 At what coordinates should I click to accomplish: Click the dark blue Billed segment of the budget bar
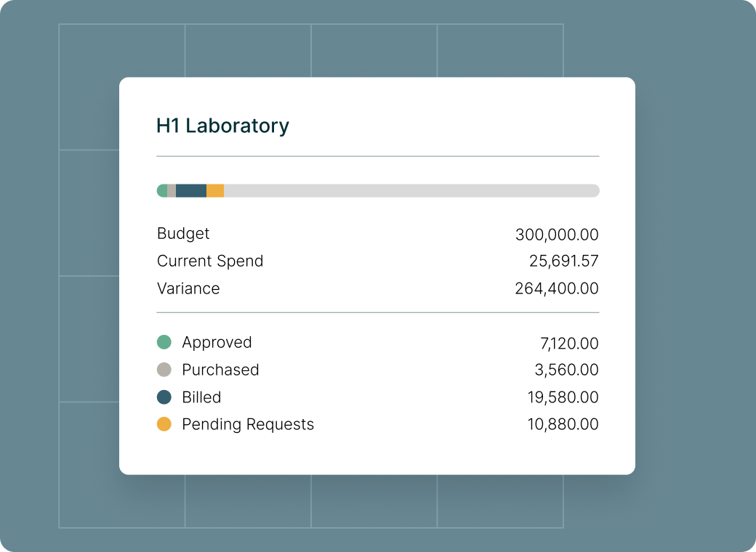(191, 191)
